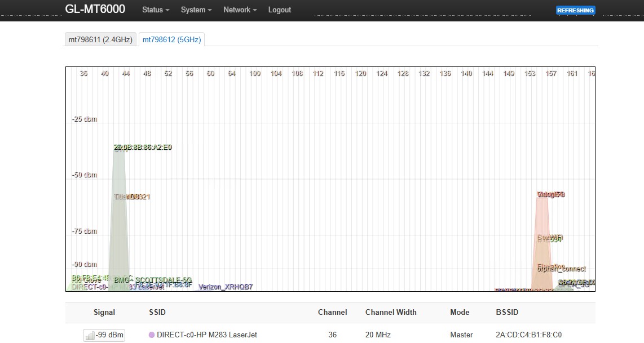Click BSSID 2A:CD:C4:B1:F8:C0
The image size is (644, 343).
point(528,335)
